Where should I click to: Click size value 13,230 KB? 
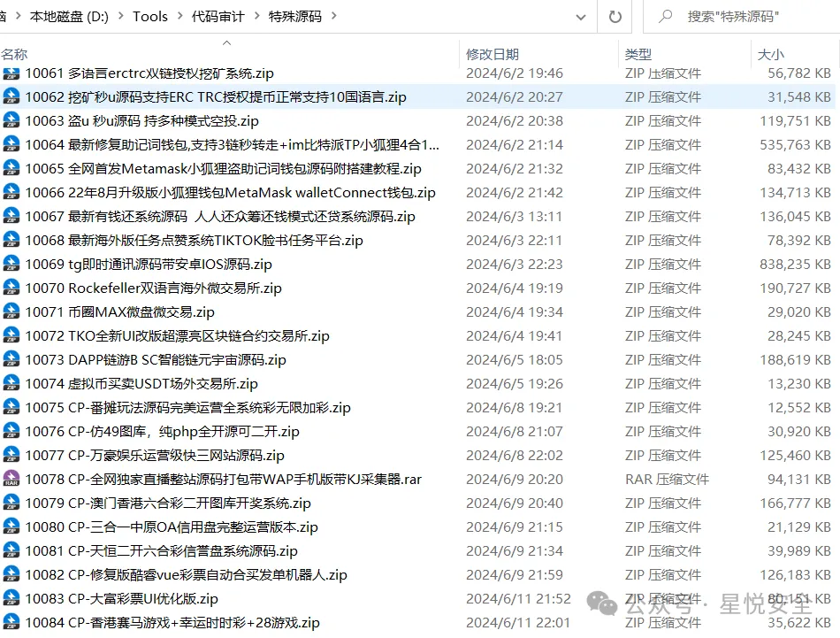click(x=799, y=384)
